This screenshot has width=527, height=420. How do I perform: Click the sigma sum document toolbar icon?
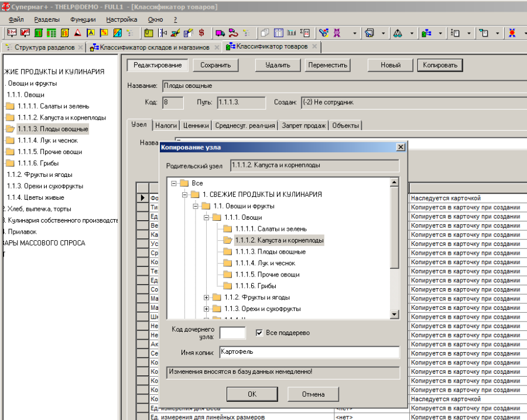[305, 33]
